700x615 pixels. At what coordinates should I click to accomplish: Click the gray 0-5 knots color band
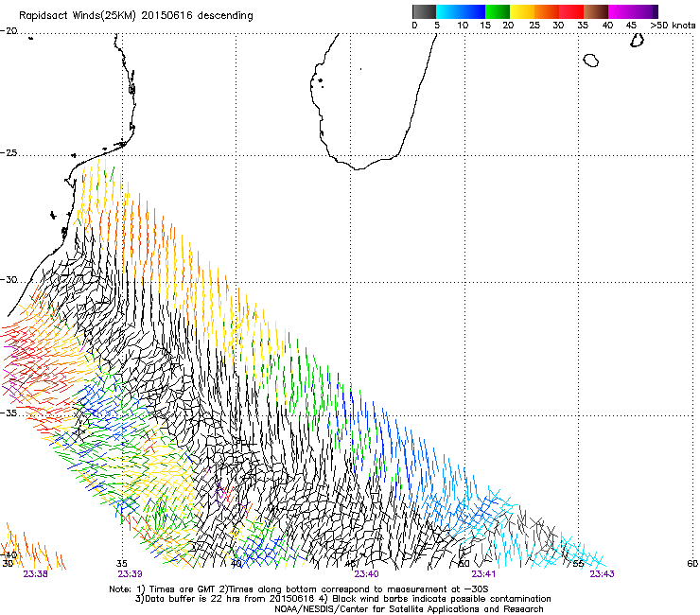point(424,11)
